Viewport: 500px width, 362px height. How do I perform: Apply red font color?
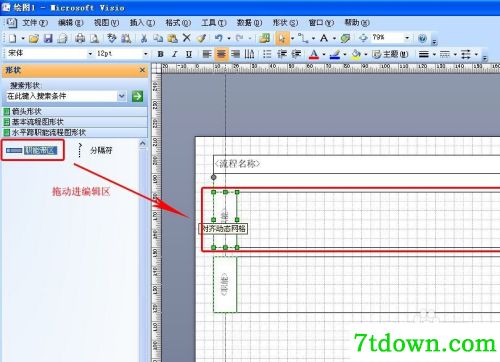(x=314, y=54)
